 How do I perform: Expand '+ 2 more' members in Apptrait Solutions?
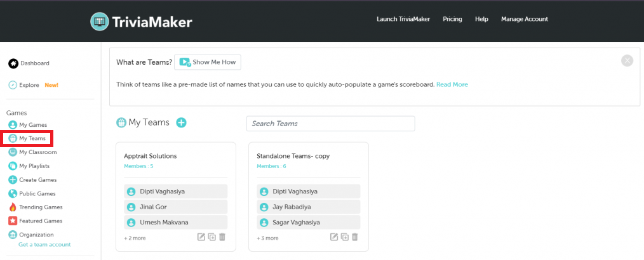tap(135, 238)
